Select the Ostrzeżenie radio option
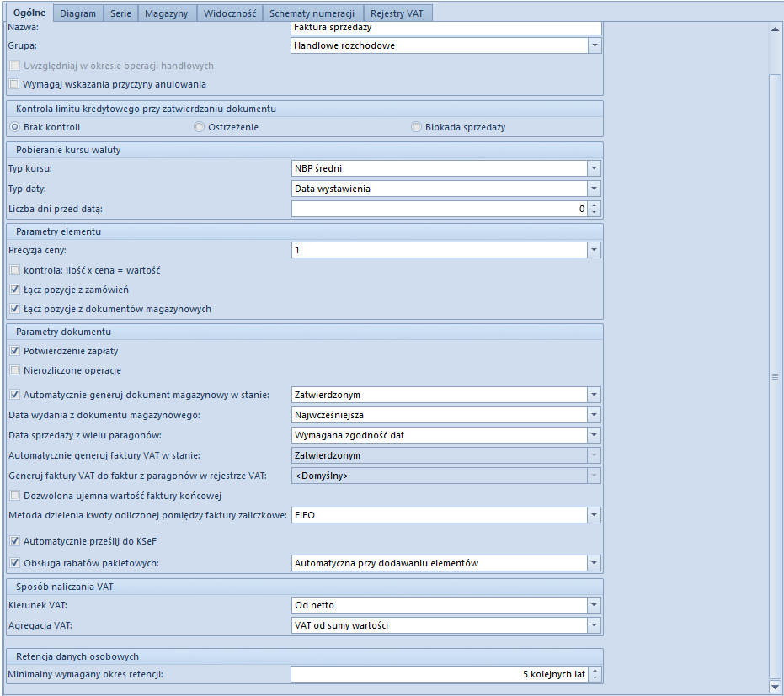This screenshot has height=696, width=784. pyautogui.click(x=199, y=127)
